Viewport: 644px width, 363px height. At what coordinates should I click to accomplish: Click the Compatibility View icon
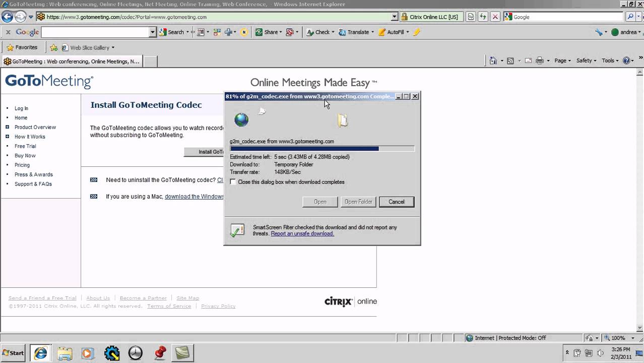(471, 17)
